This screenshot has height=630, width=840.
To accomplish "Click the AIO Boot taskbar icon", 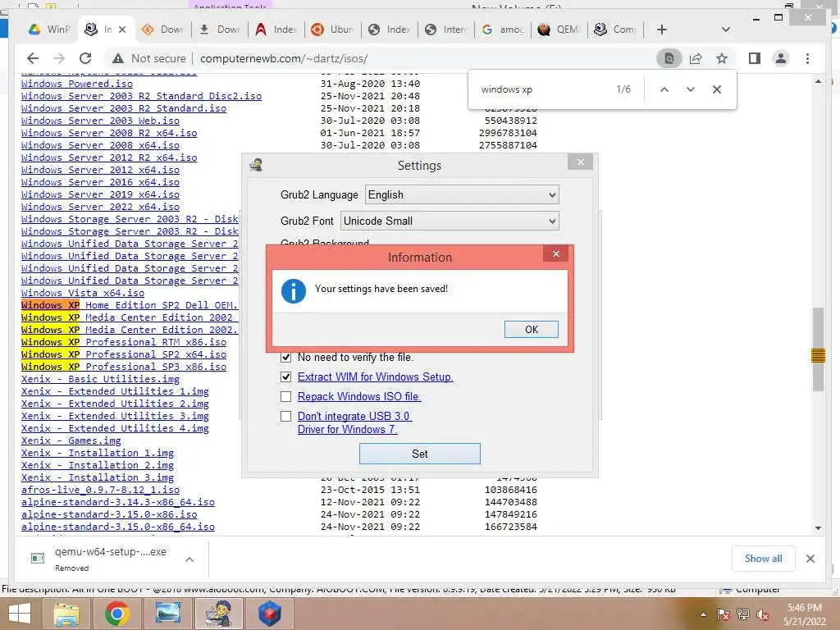I will tap(218, 614).
